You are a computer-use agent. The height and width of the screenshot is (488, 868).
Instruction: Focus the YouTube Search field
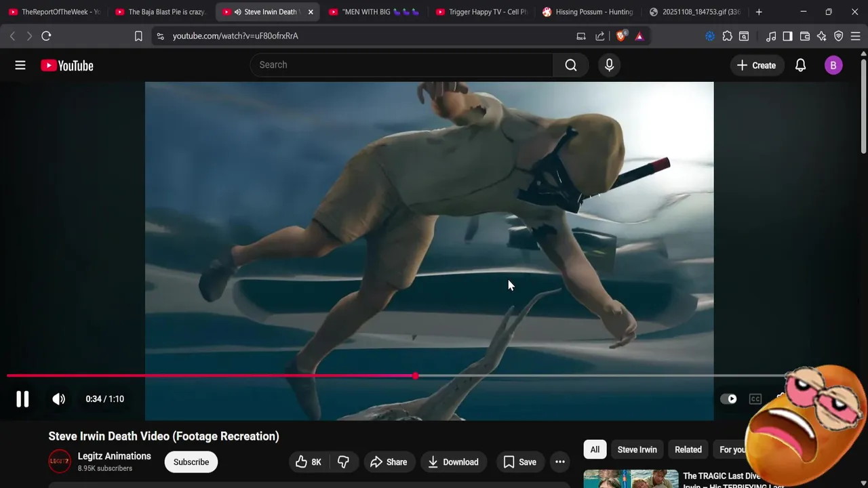pyautogui.click(x=402, y=65)
